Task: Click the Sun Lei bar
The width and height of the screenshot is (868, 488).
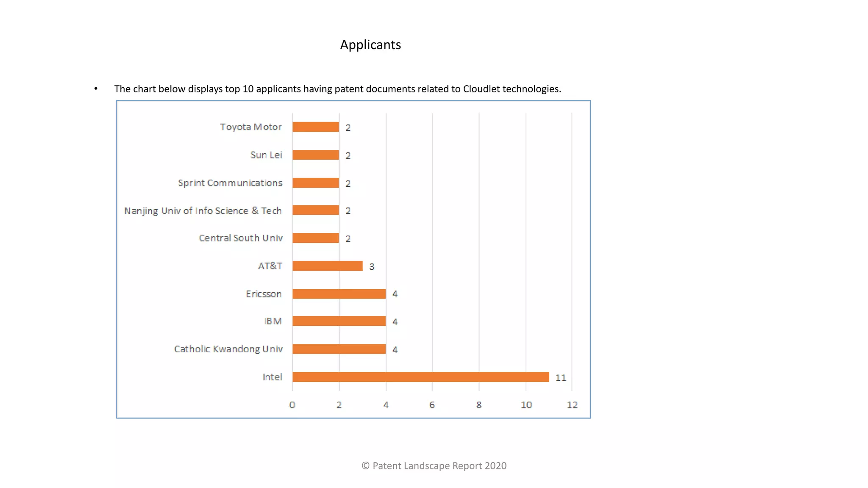Action: click(316, 155)
